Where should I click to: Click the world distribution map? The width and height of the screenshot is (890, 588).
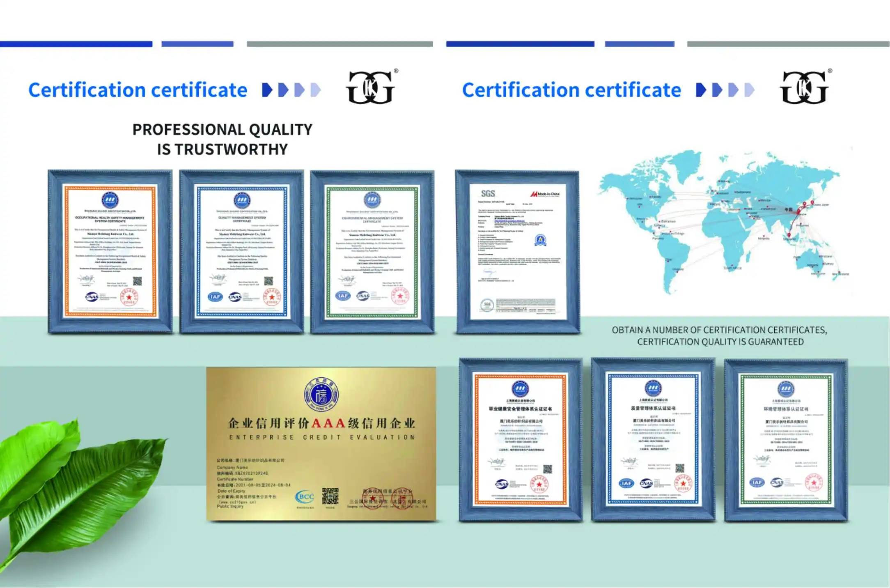(723, 222)
